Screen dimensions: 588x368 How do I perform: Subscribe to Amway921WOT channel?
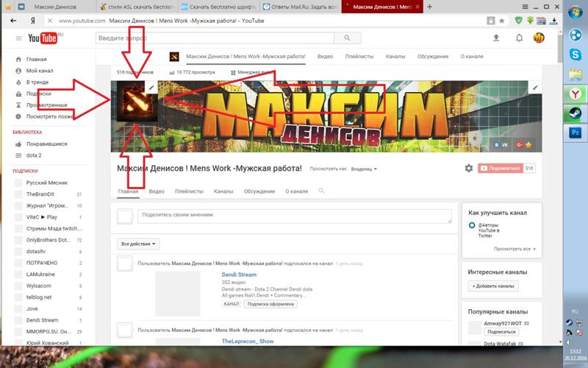point(501,332)
